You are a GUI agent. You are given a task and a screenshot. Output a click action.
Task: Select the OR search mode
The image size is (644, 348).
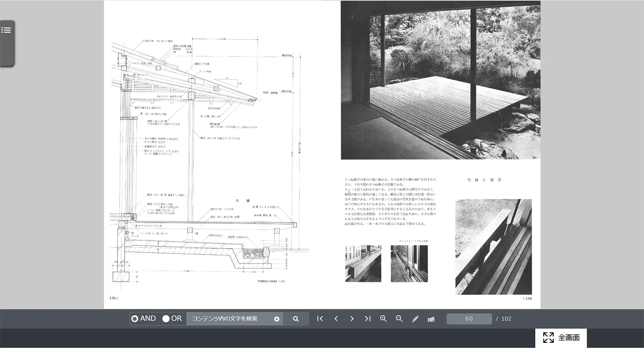click(x=172, y=319)
